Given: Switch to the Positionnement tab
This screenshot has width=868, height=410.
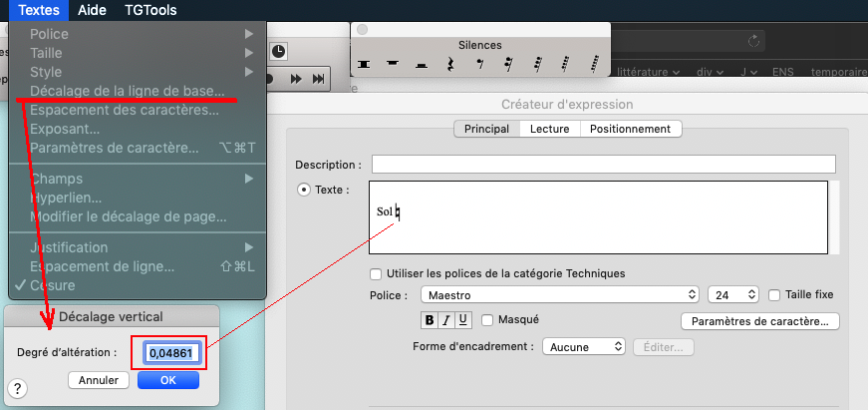Looking at the screenshot, I should (x=630, y=129).
